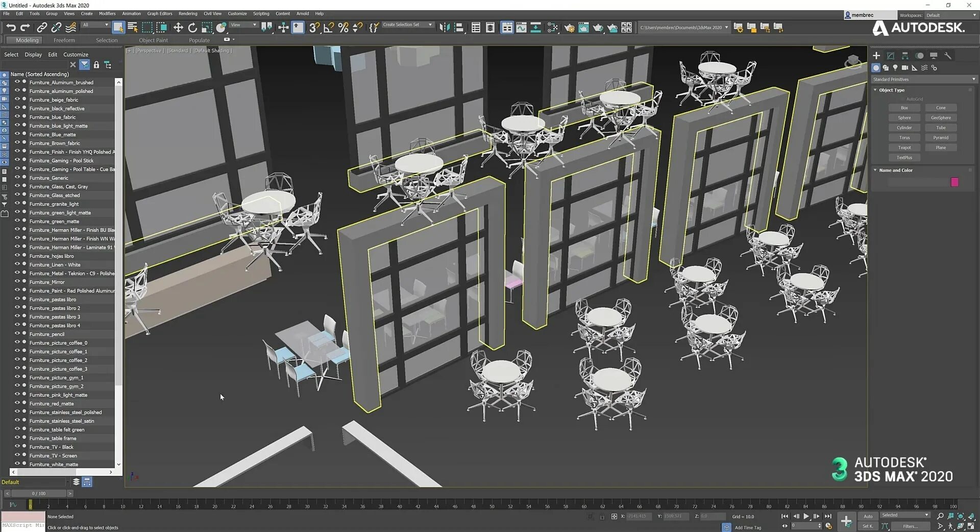
Task: Click the Teapot primitive button
Action: [904, 148]
